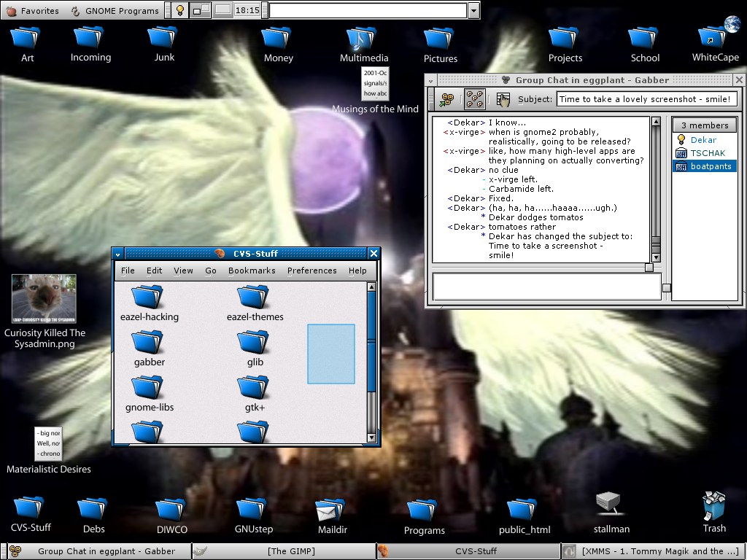This screenshot has height=560, width=747.
Task: Click the 3 members header button
Action: tap(705, 125)
